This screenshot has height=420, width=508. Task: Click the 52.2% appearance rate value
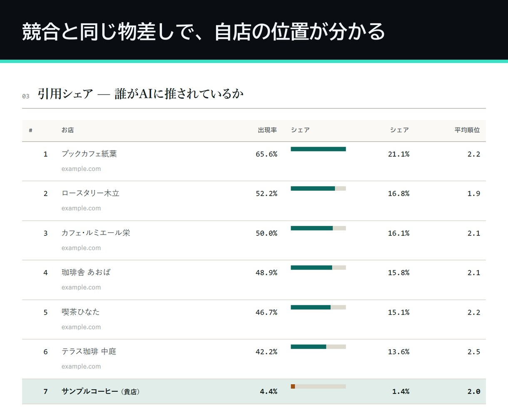(x=266, y=194)
